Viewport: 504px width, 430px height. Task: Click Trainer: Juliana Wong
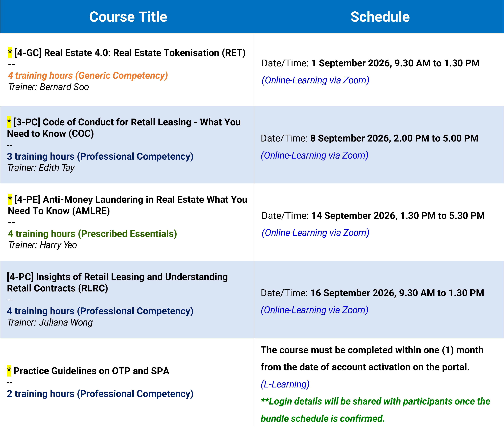point(50,322)
